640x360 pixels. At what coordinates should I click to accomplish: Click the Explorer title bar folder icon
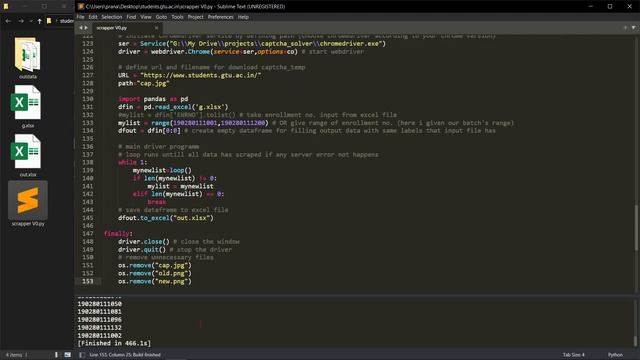6,7
